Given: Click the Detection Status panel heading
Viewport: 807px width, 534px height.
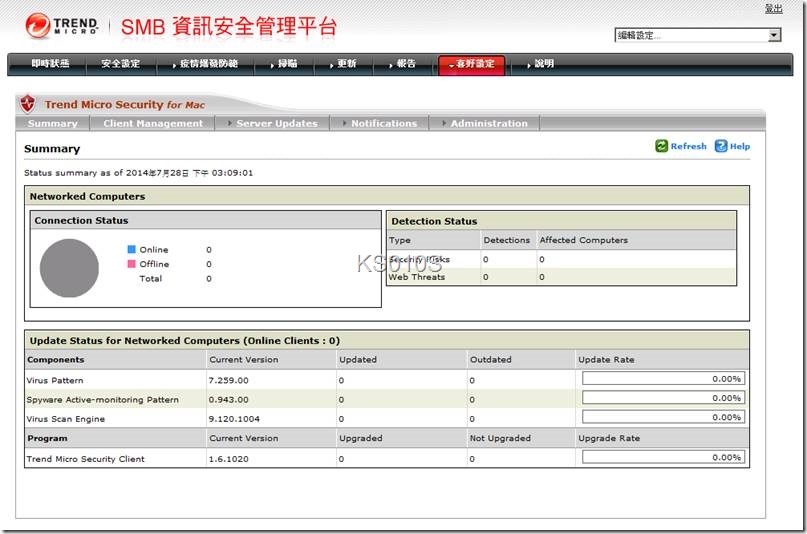Looking at the screenshot, I should [x=434, y=221].
